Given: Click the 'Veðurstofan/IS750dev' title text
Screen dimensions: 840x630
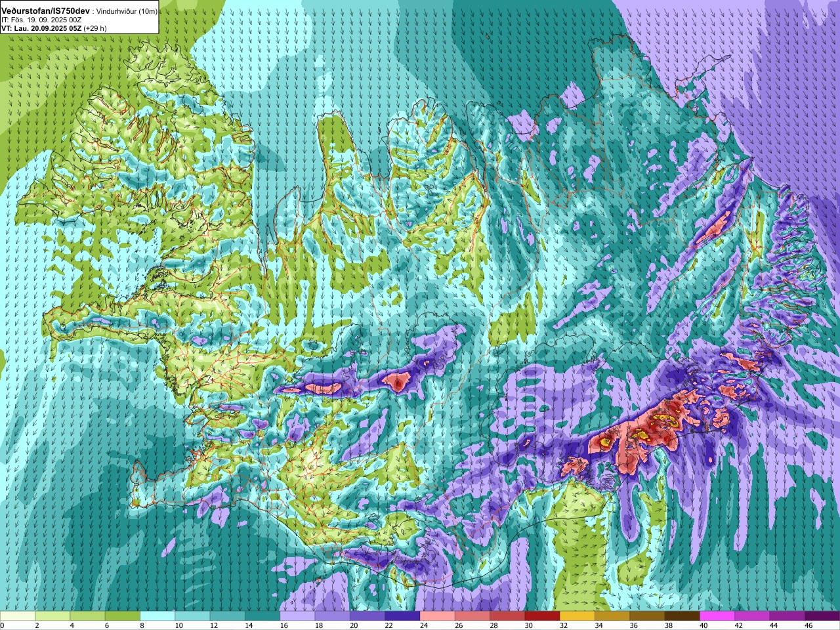Looking at the screenshot, I should tap(46, 11).
